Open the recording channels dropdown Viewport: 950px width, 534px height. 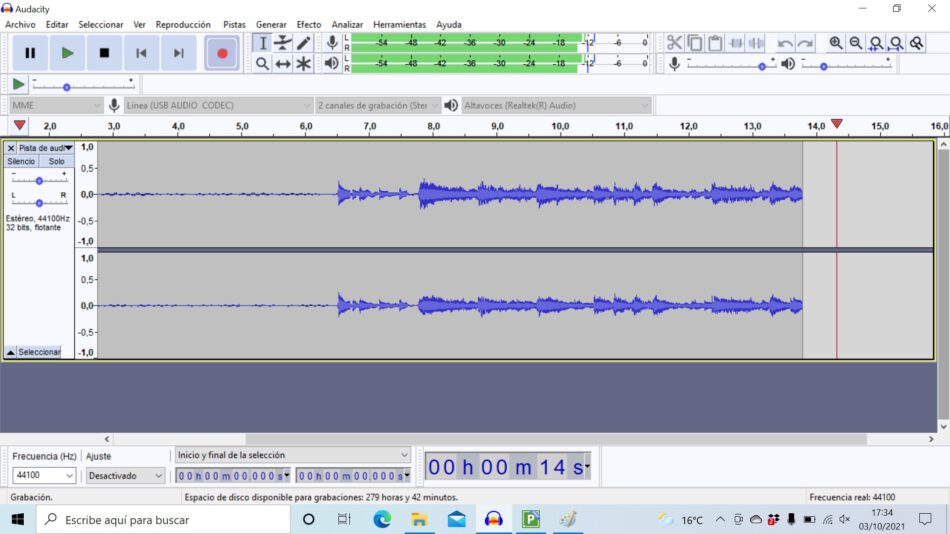pos(377,105)
